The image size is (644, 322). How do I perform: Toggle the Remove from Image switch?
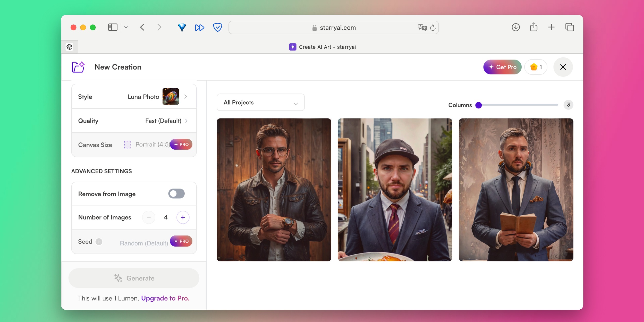click(177, 193)
